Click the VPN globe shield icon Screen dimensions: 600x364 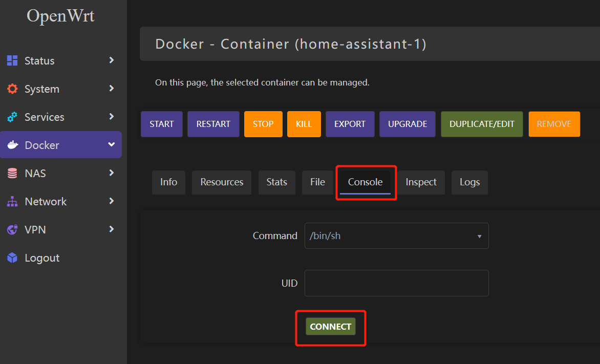click(x=12, y=230)
